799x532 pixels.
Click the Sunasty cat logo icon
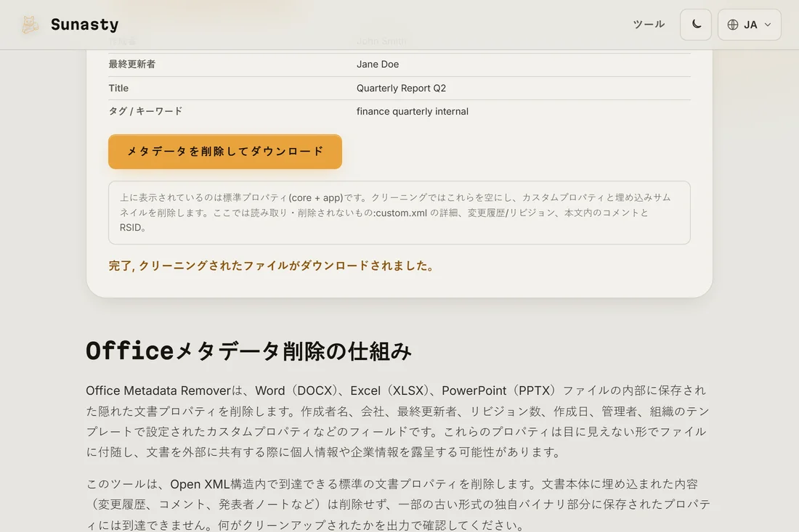pos(30,25)
